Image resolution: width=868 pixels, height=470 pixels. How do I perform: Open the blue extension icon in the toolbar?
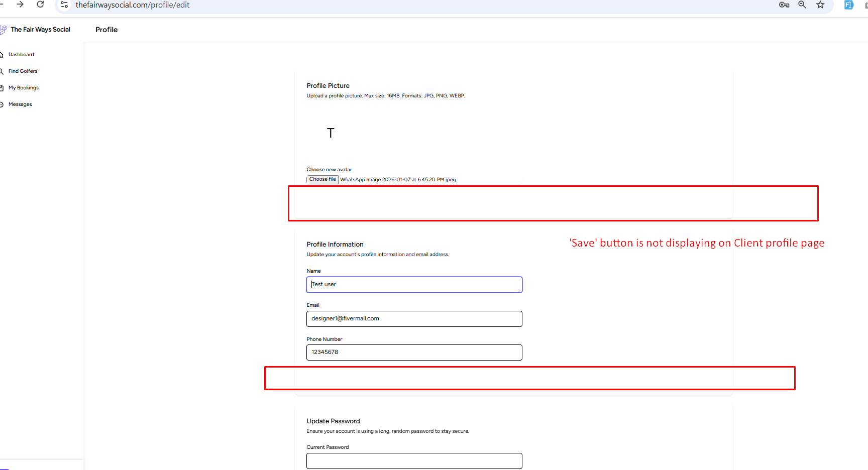click(848, 5)
